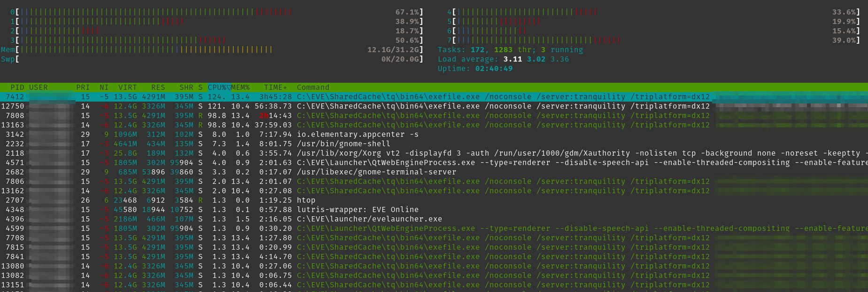Sort by the SHR column header
This screenshot has width=868, height=292.
tap(186, 87)
